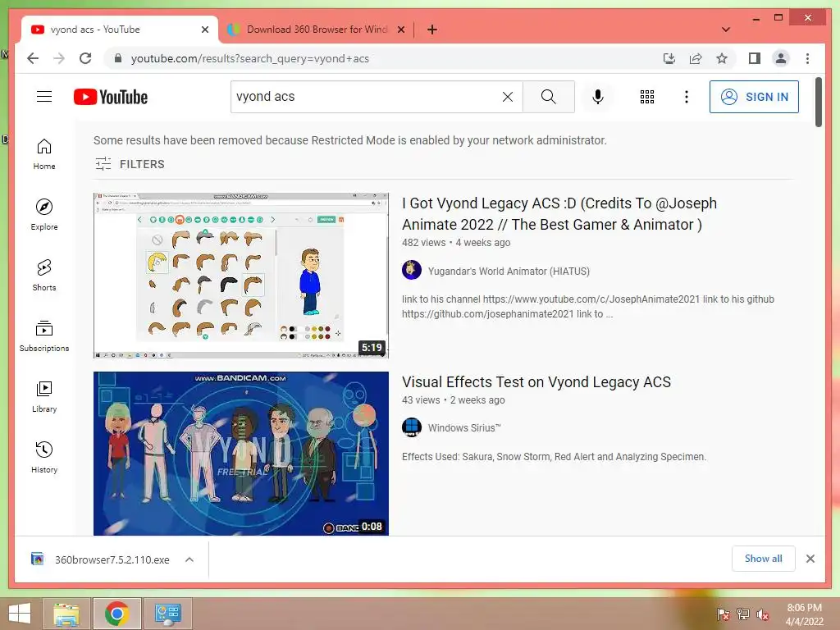Click '482 views • 4 weeks ago' text
The height and width of the screenshot is (630, 840).
tap(456, 242)
